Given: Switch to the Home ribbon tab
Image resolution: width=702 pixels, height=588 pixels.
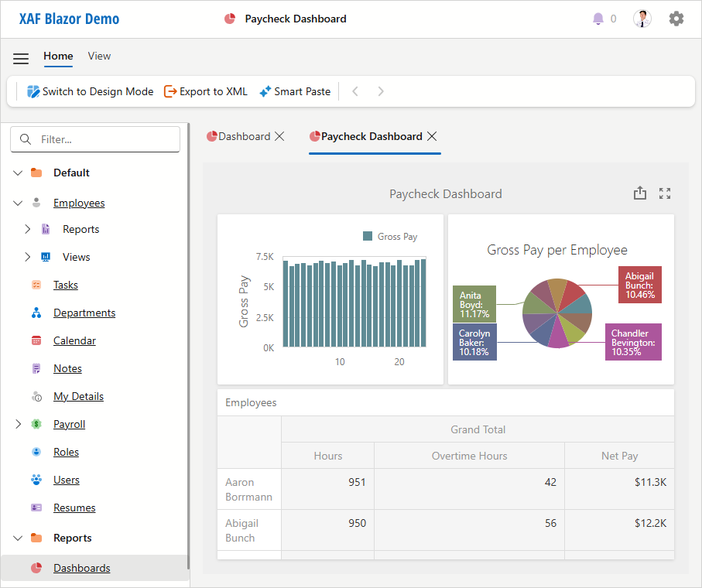Looking at the screenshot, I should click(58, 56).
